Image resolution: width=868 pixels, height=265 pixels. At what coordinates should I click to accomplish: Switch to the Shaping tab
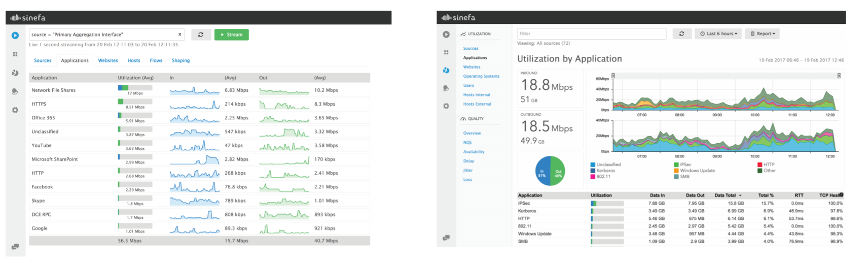(180, 60)
